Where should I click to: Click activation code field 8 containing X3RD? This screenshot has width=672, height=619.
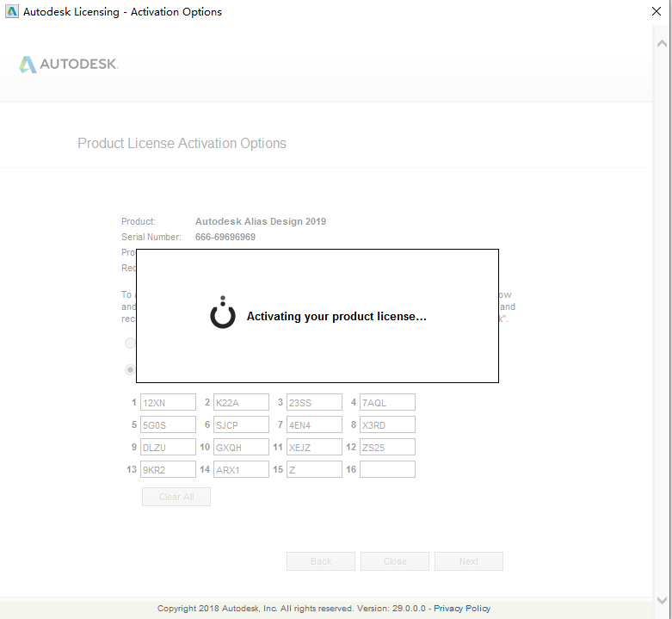tap(387, 424)
